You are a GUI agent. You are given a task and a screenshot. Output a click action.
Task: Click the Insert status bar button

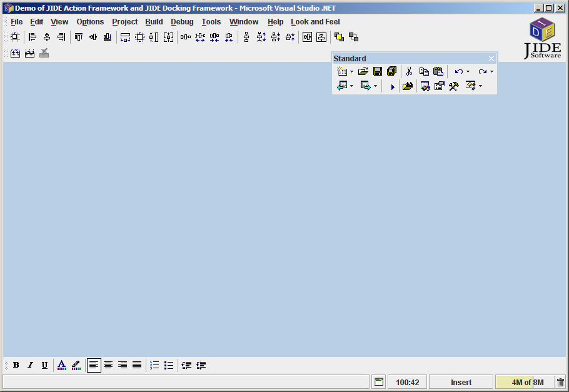tap(461, 382)
